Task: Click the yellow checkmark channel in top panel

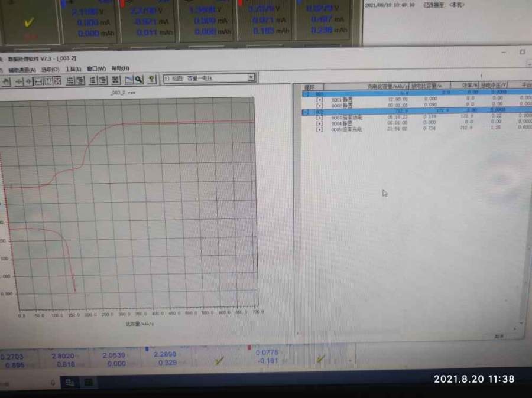Action: pos(29,22)
